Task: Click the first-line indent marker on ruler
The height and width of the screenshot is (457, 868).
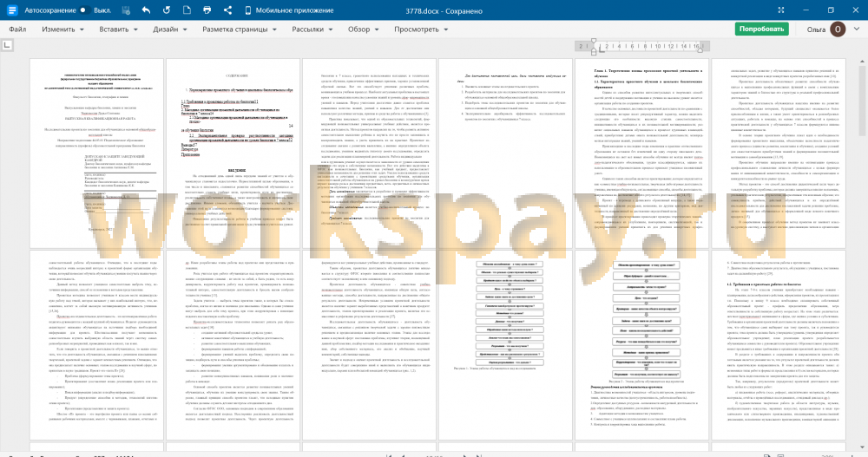Action: 594,42
